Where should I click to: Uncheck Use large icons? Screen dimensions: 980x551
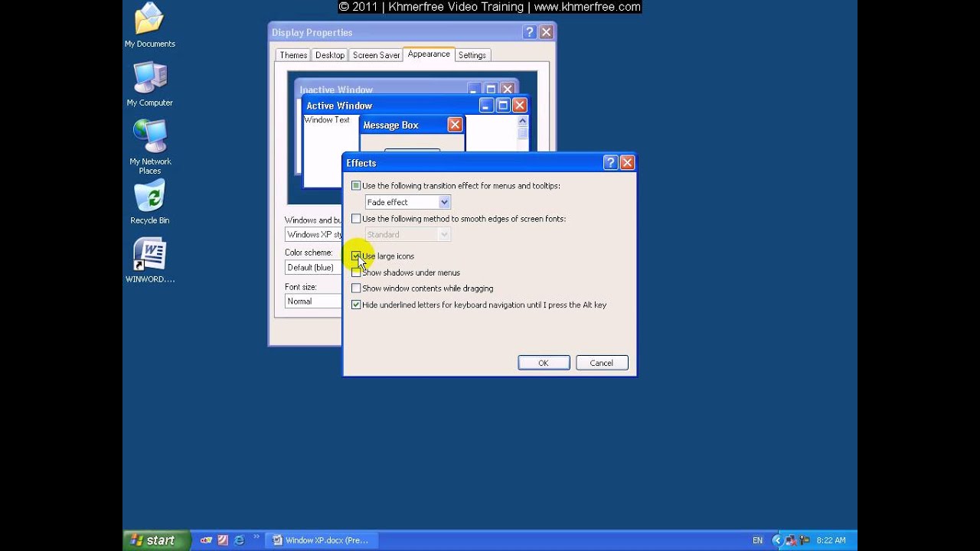click(x=356, y=256)
